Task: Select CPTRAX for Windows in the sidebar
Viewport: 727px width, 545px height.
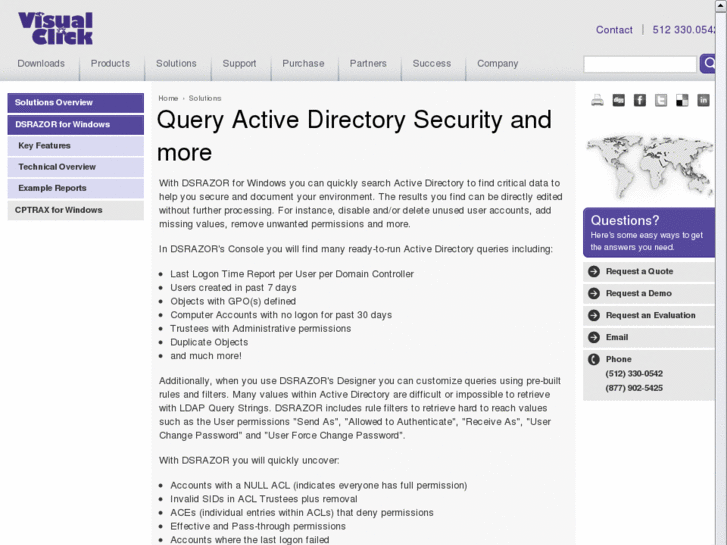Action: coord(76,210)
